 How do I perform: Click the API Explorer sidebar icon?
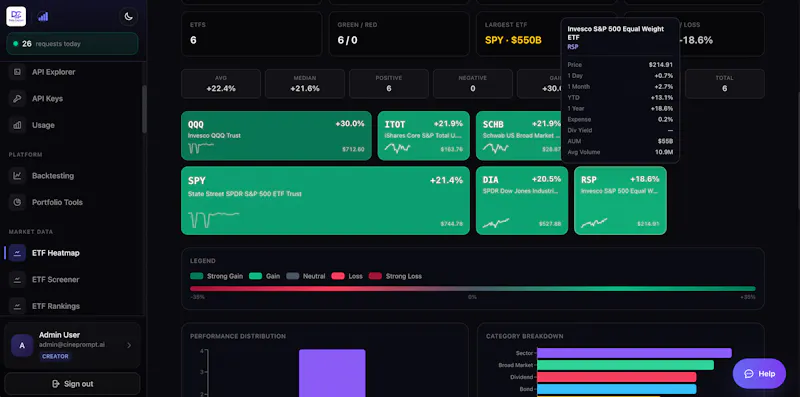[x=17, y=72]
